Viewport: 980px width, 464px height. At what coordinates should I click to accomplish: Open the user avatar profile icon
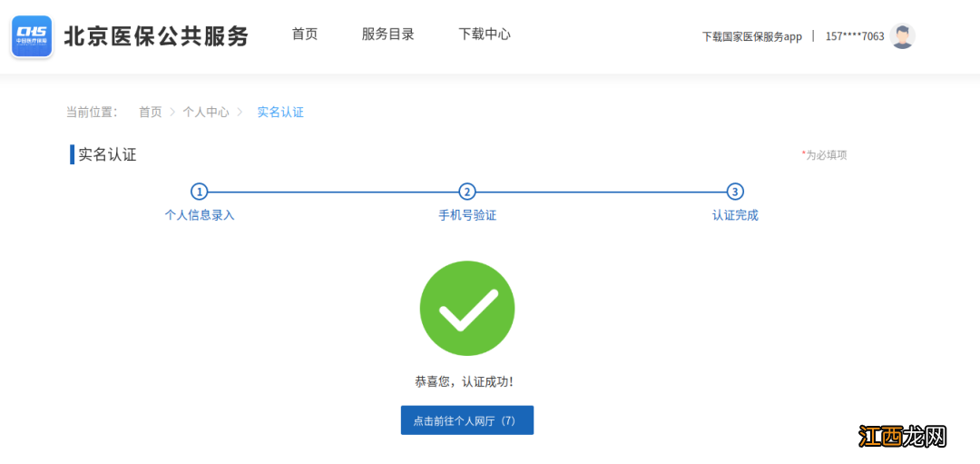[x=903, y=36]
